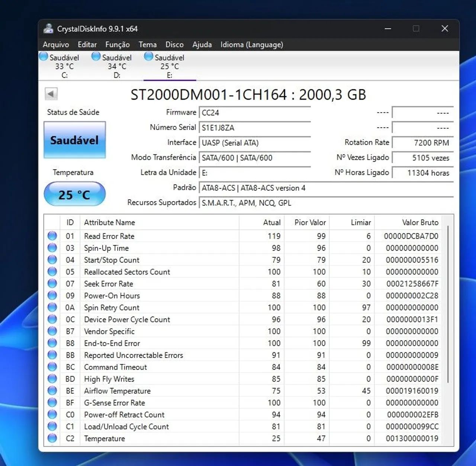Click status orb for Spin Retry Count
The width and height of the screenshot is (476, 466).
pos(52,307)
